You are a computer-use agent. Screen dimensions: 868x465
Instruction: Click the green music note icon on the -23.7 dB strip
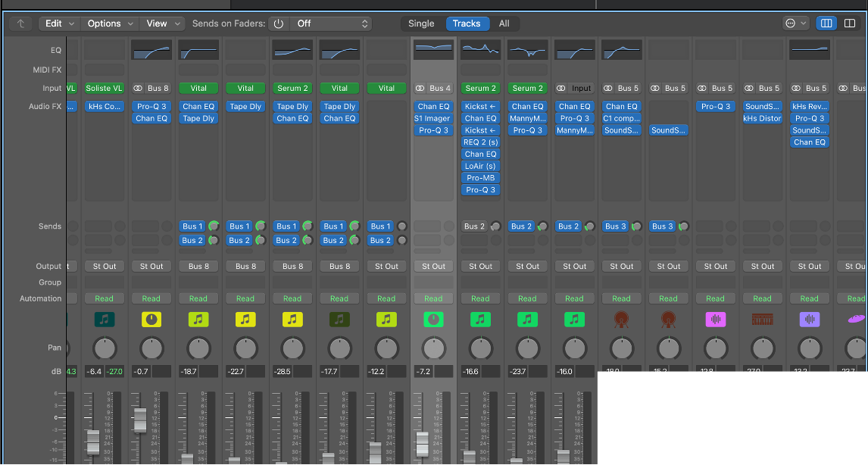tap(528, 320)
